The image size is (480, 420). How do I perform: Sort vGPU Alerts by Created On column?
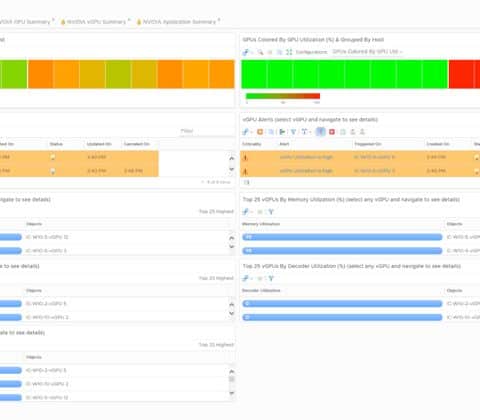click(438, 144)
